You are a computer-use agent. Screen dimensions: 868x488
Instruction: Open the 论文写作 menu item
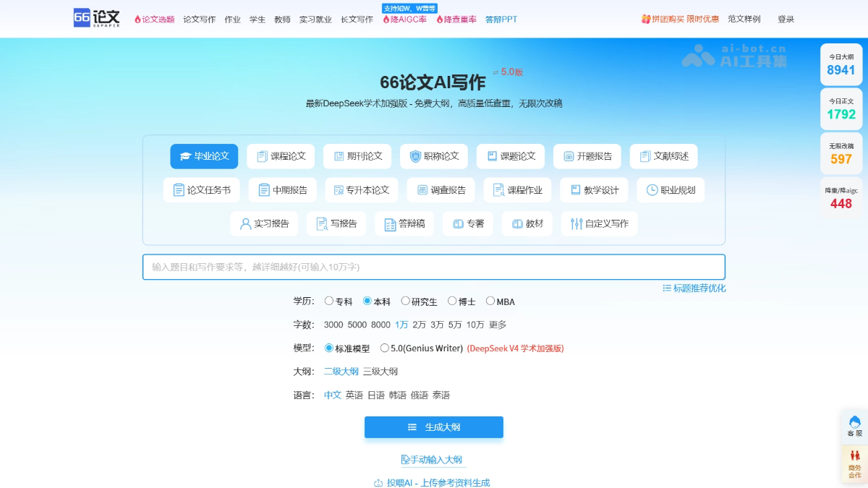pos(199,20)
